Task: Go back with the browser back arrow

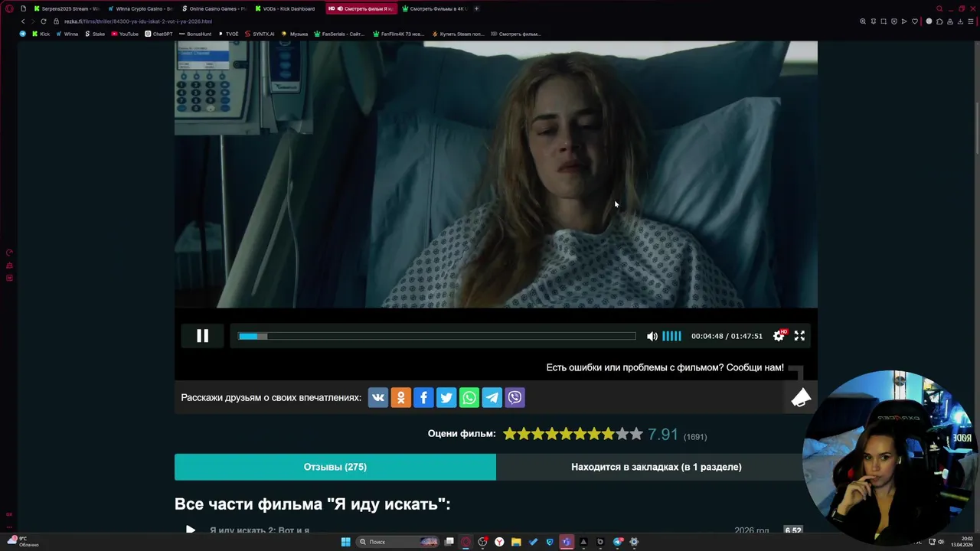Action: tap(23, 21)
